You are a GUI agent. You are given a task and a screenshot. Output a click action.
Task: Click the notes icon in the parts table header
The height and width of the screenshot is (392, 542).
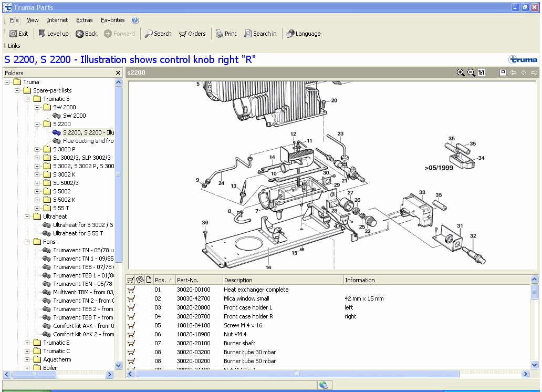point(141,280)
